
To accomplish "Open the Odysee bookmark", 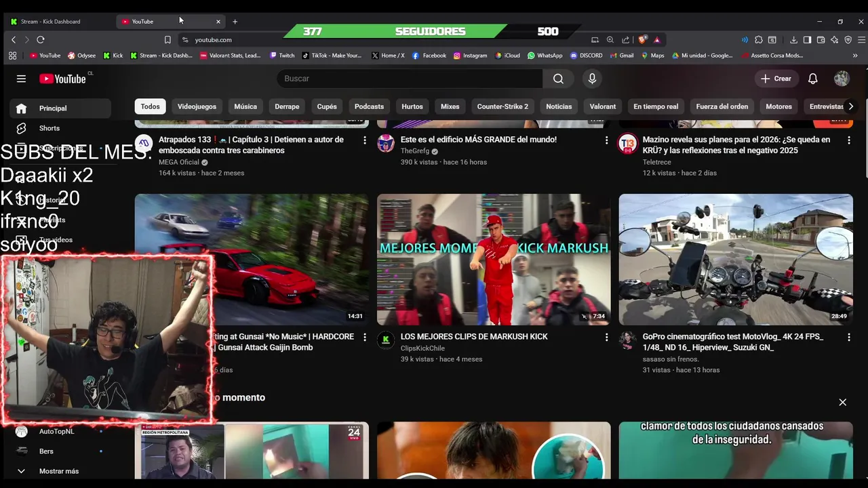I will click(x=81, y=56).
